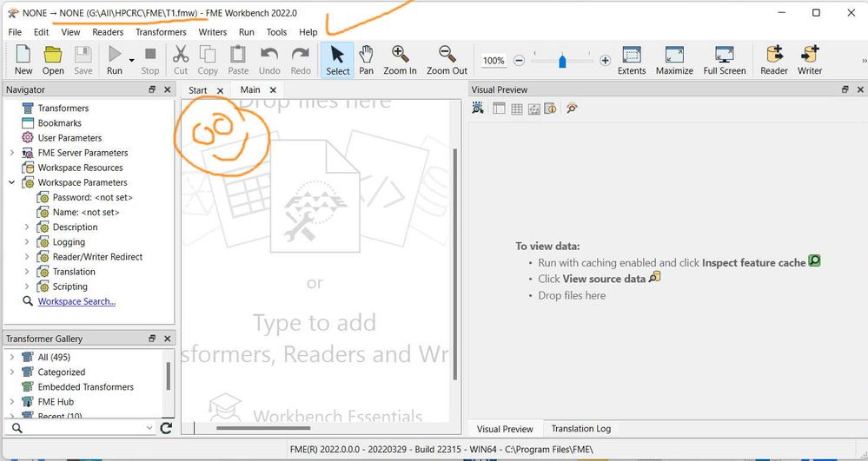Open the Edit menu
The width and height of the screenshot is (868, 461).
(41, 32)
